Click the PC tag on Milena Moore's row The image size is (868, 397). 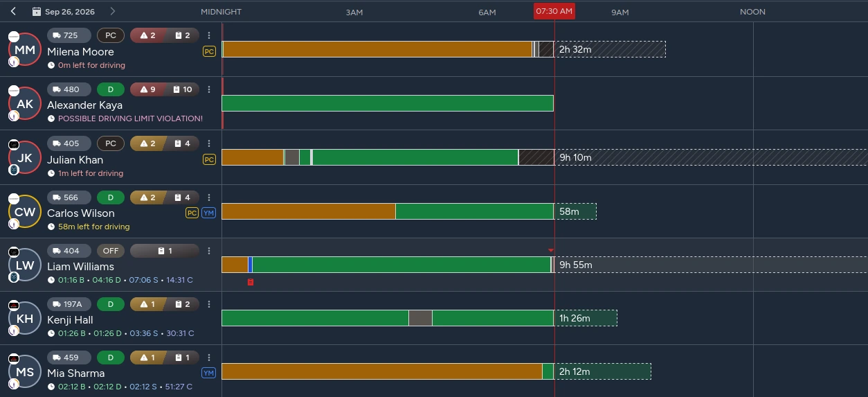coord(209,51)
